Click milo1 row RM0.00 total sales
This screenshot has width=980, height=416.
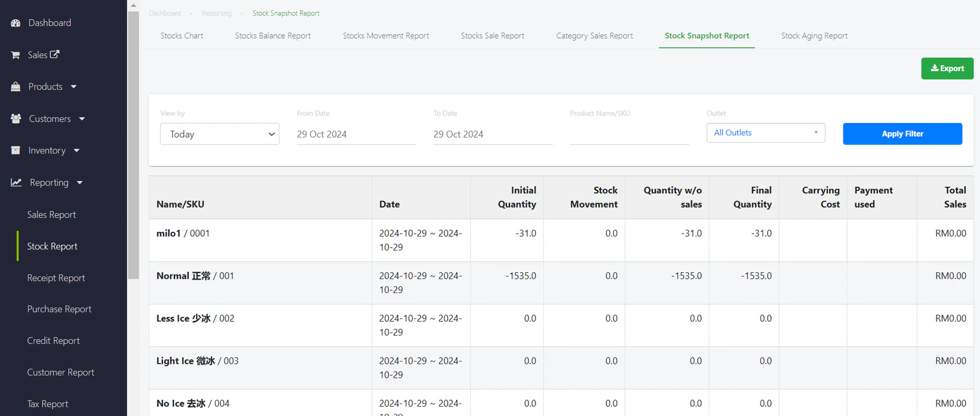point(951,234)
